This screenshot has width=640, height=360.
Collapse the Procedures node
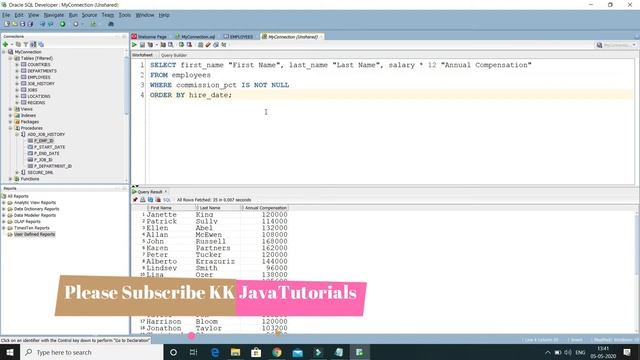11,128
